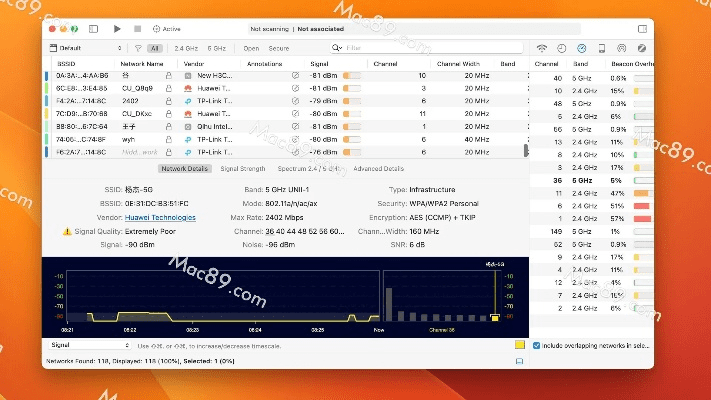Open the device inspector icon
The width and height of the screenshot is (711, 400).
point(601,48)
